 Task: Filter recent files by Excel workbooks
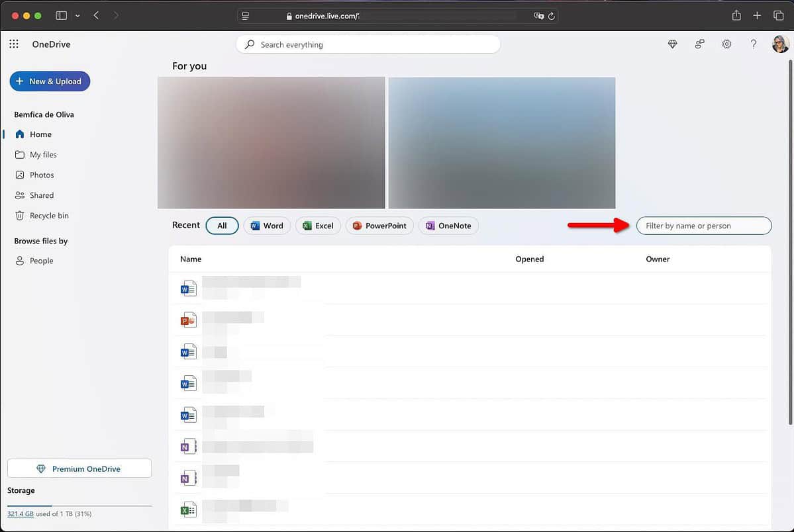[x=318, y=226]
